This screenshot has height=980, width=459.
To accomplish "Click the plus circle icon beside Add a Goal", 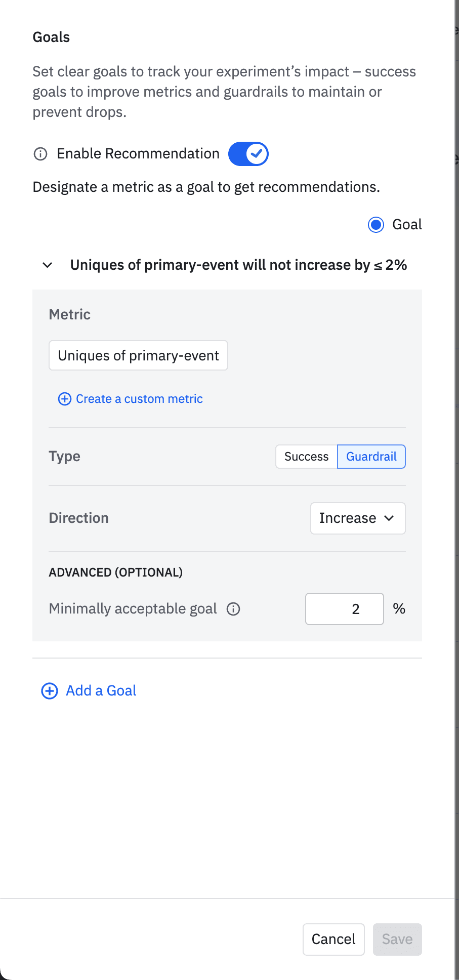I will coord(50,691).
